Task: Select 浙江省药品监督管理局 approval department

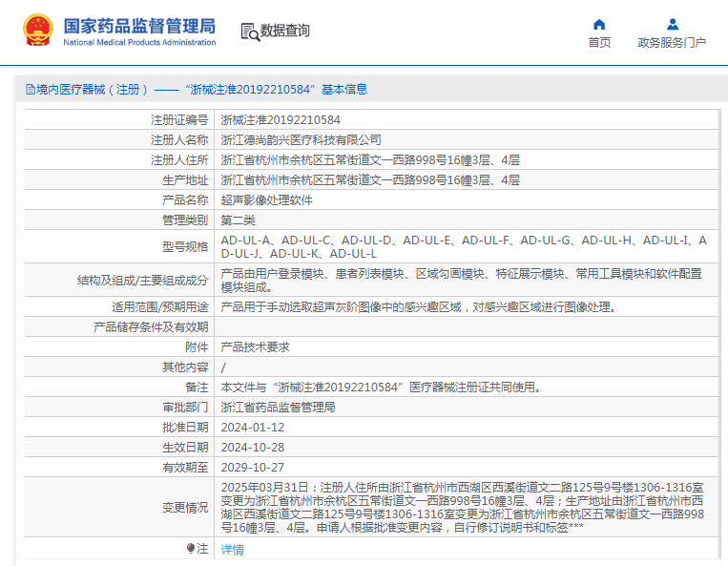Action: click(278, 408)
